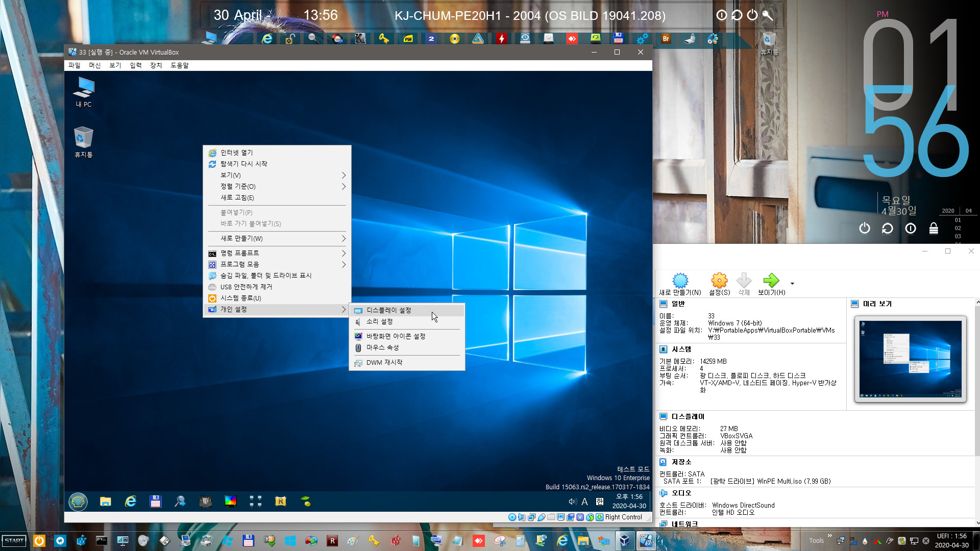Click yellow key icon in top dock
This screenshot has height=551, width=980.
[384, 38]
